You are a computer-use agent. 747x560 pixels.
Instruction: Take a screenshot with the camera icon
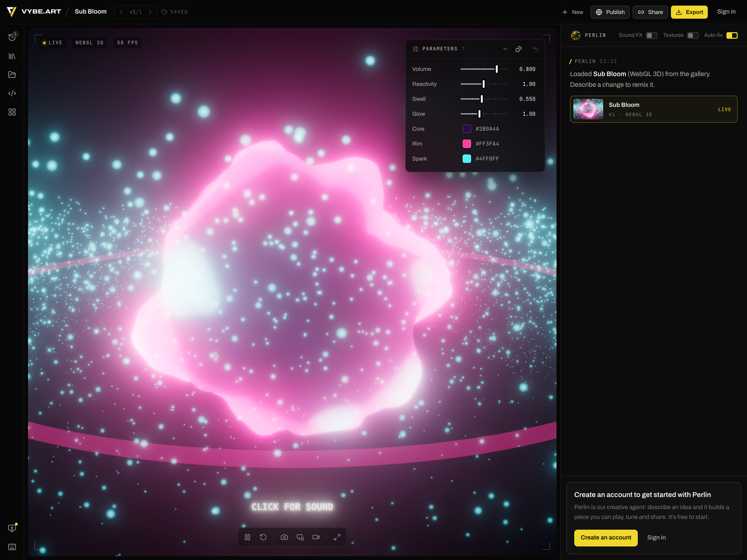point(284,537)
